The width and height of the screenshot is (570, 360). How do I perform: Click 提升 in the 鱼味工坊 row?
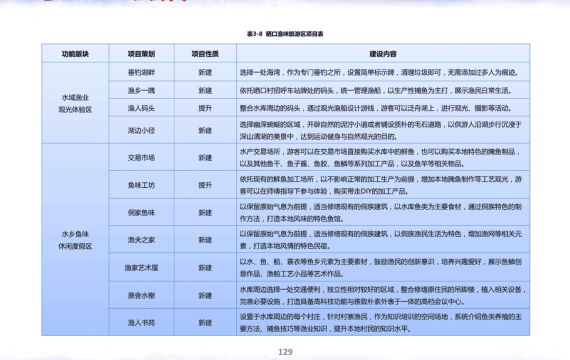pyautogui.click(x=205, y=185)
